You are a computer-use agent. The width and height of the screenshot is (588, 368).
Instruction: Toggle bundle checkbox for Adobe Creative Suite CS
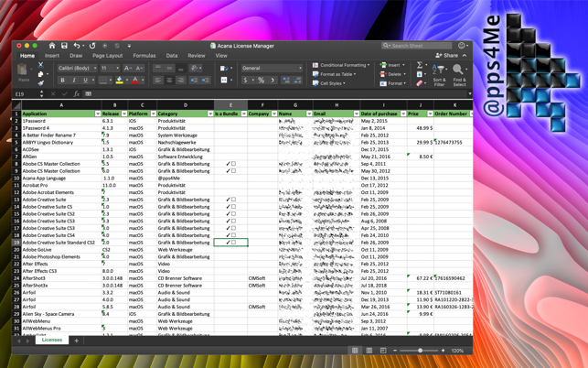pos(233,207)
